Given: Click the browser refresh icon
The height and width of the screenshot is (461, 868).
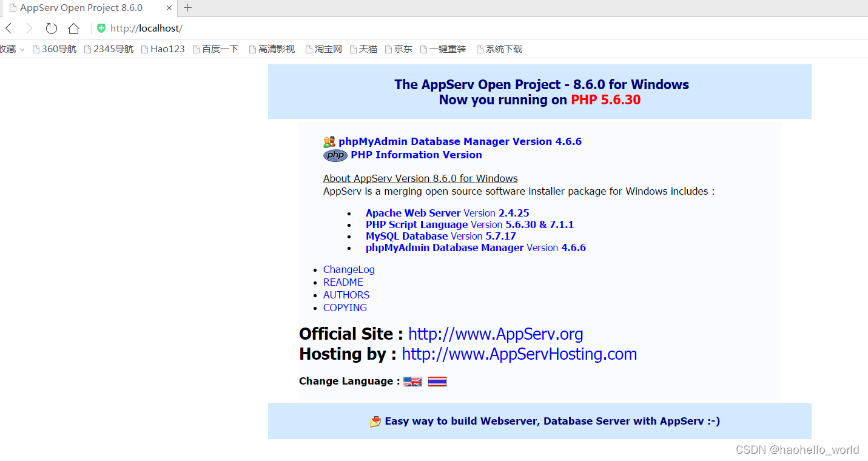Looking at the screenshot, I should [51, 28].
